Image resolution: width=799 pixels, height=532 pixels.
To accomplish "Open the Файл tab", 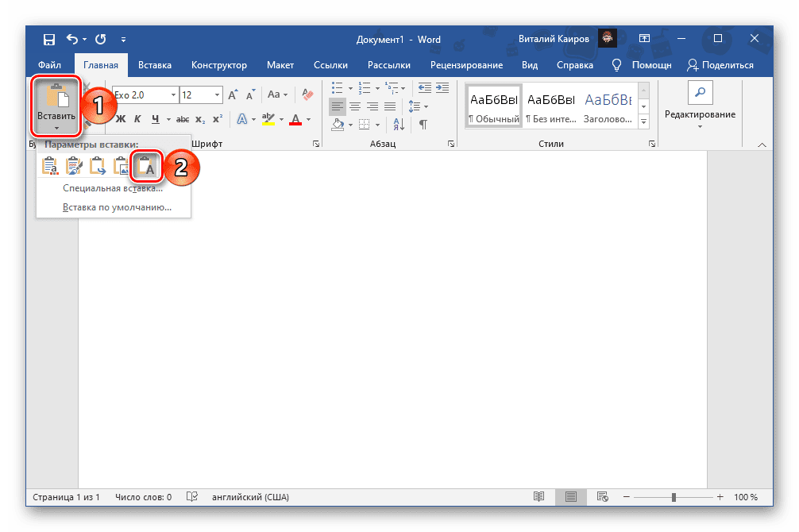I will point(50,65).
